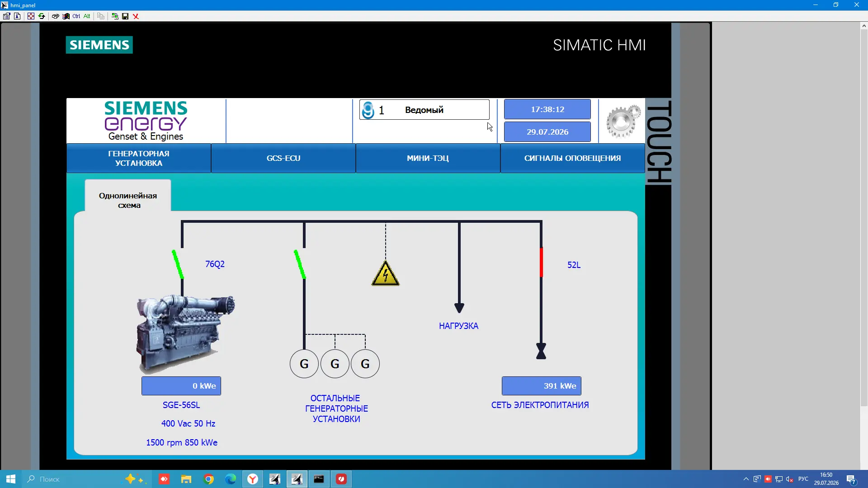Open connection options in the viewer toolbar
Viewport: 868px width, 488px height.
click(x=6, y=16)
